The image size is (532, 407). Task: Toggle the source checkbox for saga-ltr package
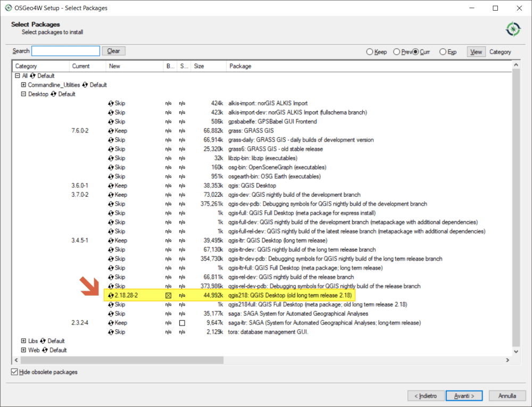tap(182, 323)
